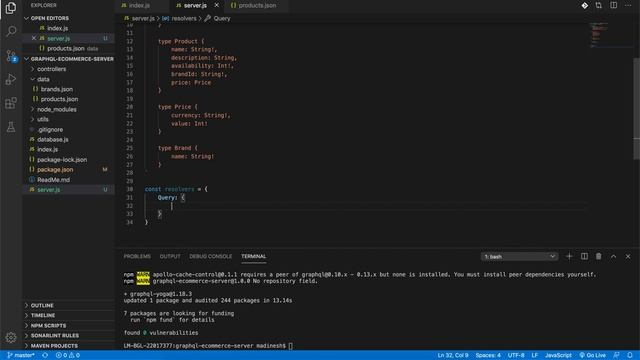Screen dimensions: 640x360
Task: Open the Search view in activity bar
Action: pos(11,31)
